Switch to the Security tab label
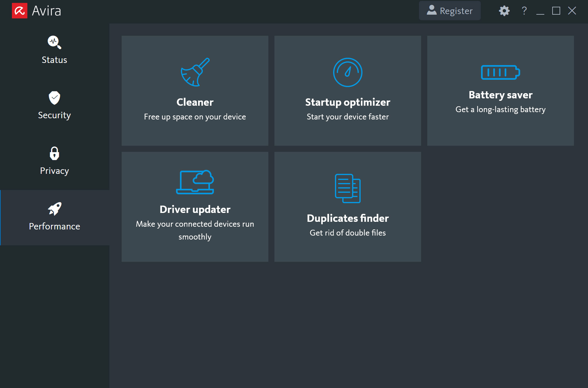Screen dimensions: 588x388 (54, 115)
